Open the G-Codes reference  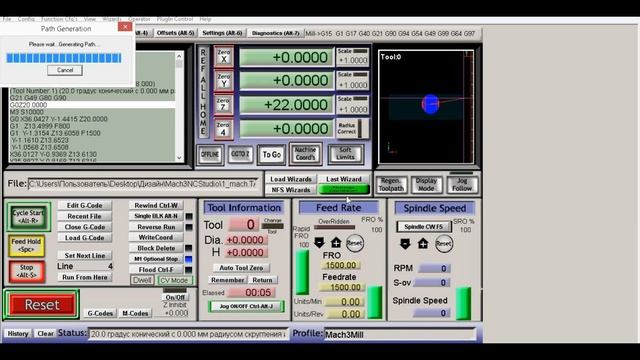[100, 313]
